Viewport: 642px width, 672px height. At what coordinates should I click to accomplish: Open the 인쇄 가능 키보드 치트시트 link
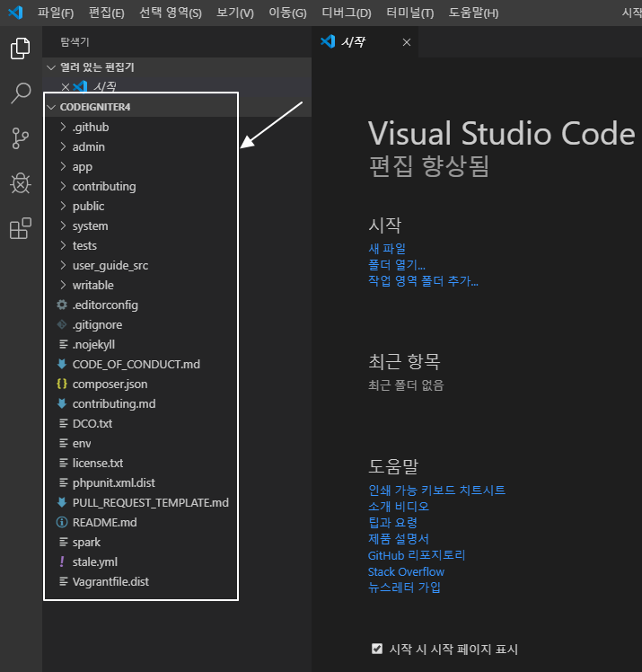pyautogui.click(x=437, y=490)
